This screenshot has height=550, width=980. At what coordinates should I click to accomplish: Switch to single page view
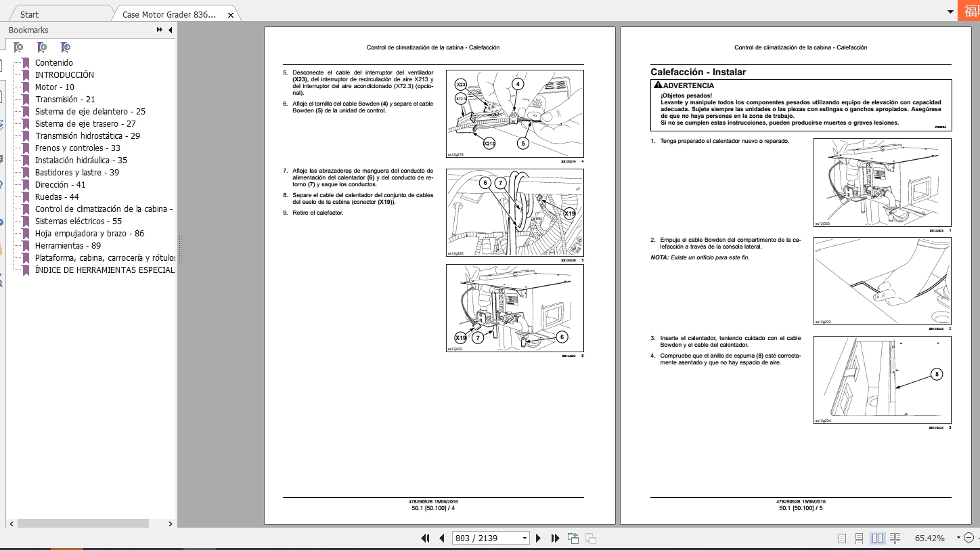[x=843, y=538]
